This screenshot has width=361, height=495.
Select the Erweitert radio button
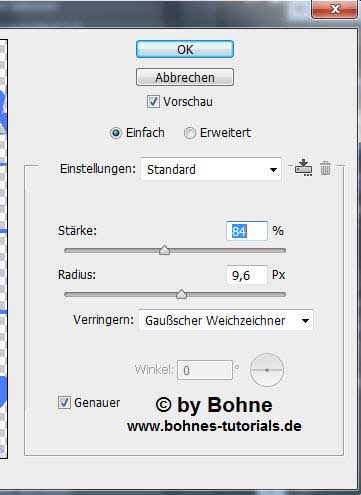(190, 133)
